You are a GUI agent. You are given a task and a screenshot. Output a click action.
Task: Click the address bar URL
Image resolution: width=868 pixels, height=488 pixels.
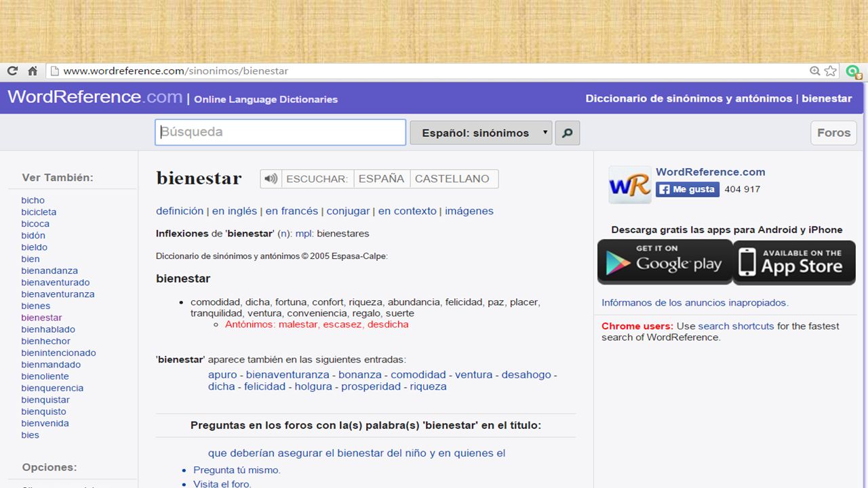[176, 71]
